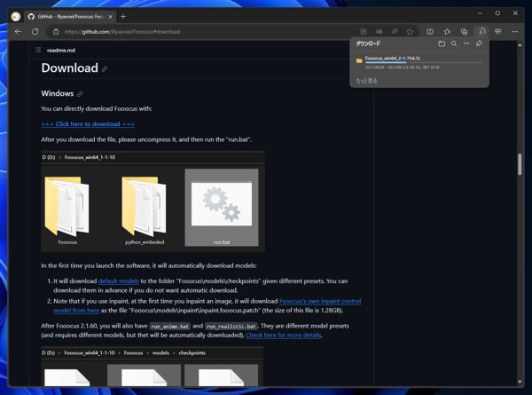View site information lock icon
The height and width of the screenshot is (395, 532).
coord(56,32)
